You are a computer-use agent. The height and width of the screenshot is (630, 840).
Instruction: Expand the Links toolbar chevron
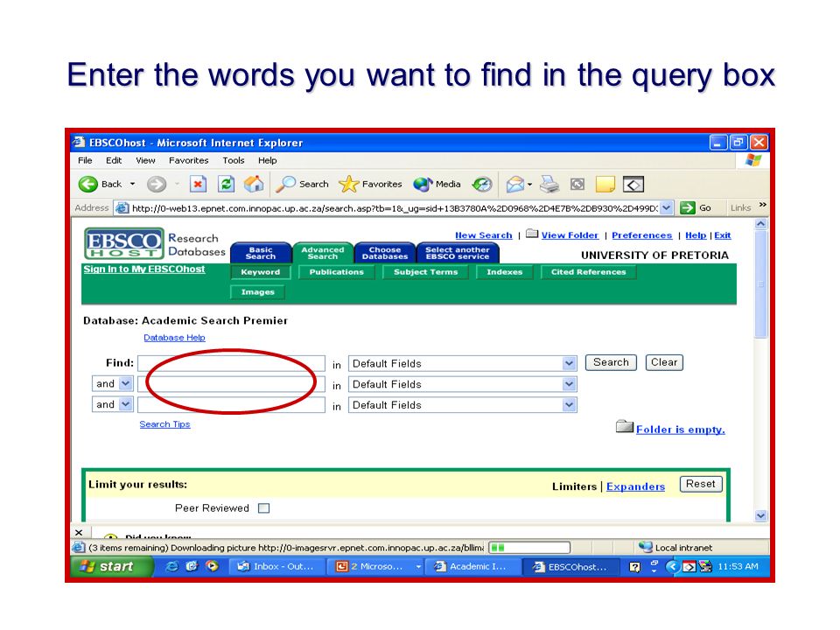point(762,205)
